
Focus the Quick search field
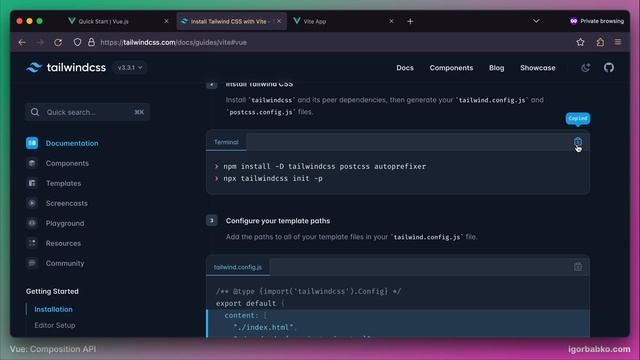(87, 112)
